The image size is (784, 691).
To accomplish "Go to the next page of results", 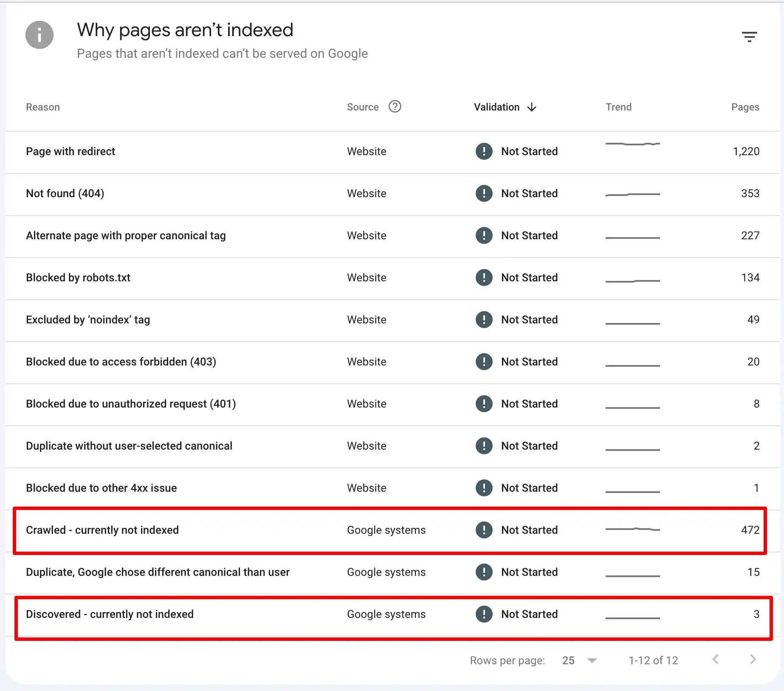I will (753, 659).
